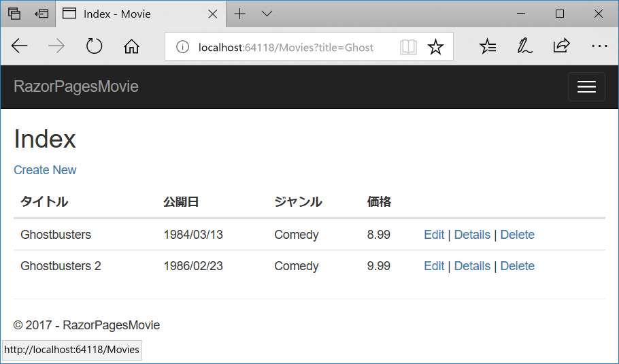
Task: Open the Edge settings ellipsis menu
Action: pyautogui.click(x=599, y=46)
